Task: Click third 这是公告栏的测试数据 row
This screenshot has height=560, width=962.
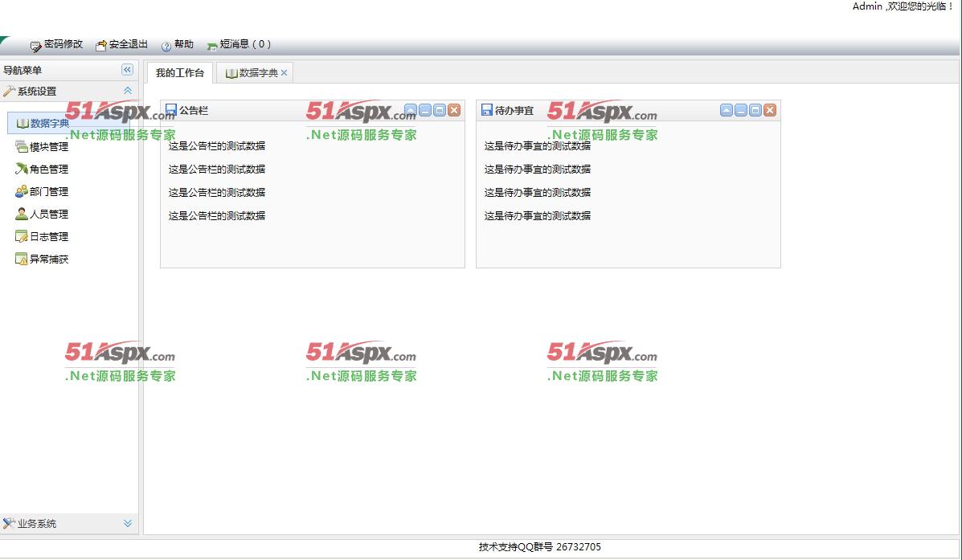Action: (217, 193)
